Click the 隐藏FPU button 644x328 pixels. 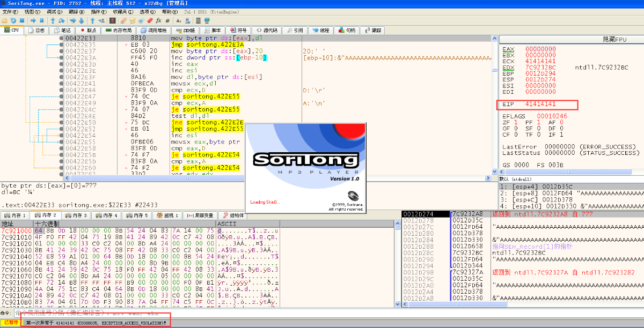(571, 40)
